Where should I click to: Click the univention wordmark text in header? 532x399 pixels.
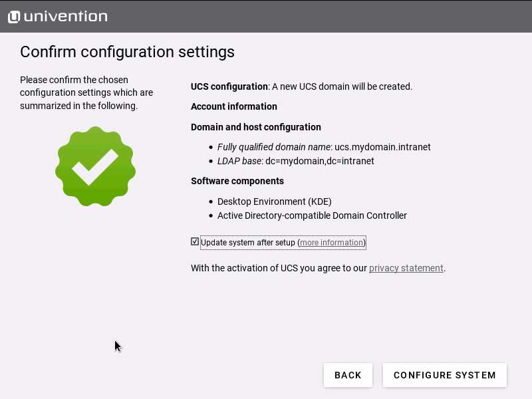point(65,17)
